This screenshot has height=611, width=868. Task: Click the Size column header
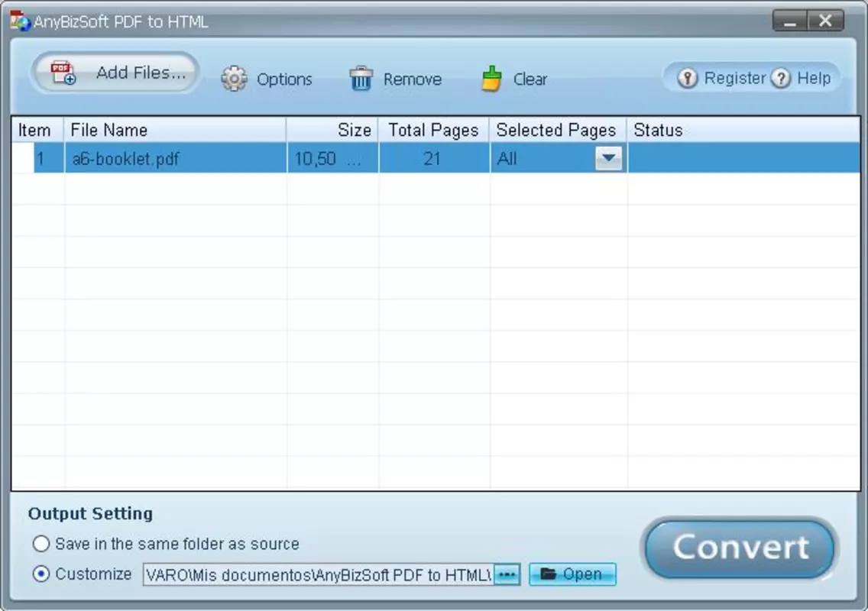(x=332, y=130)
